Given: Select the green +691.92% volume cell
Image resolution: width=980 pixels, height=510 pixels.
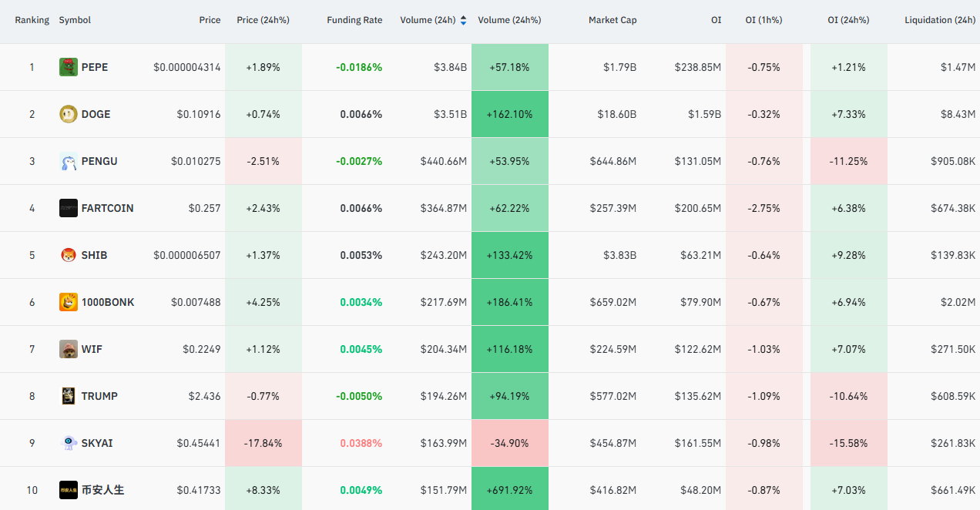Looking at the screenshot, I should click(510, 490).
